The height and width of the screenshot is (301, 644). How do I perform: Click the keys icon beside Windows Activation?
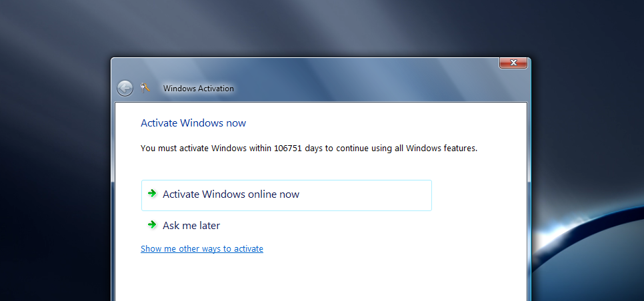tap(145, 88)
